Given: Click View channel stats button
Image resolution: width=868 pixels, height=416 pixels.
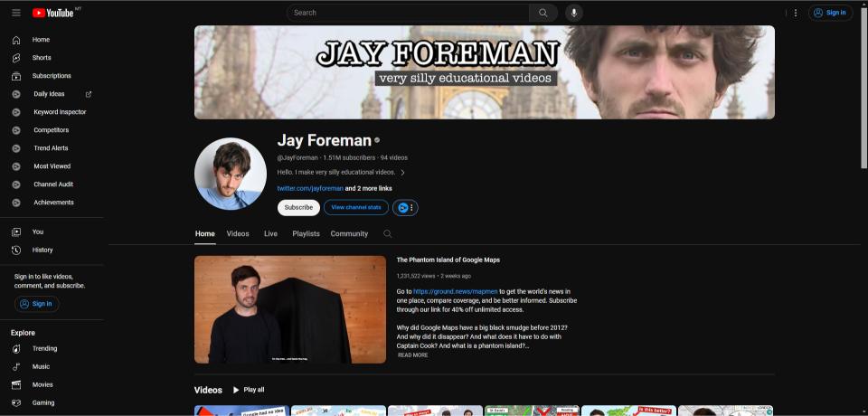Looking at the screenshot, I should [x=356, y=208].
